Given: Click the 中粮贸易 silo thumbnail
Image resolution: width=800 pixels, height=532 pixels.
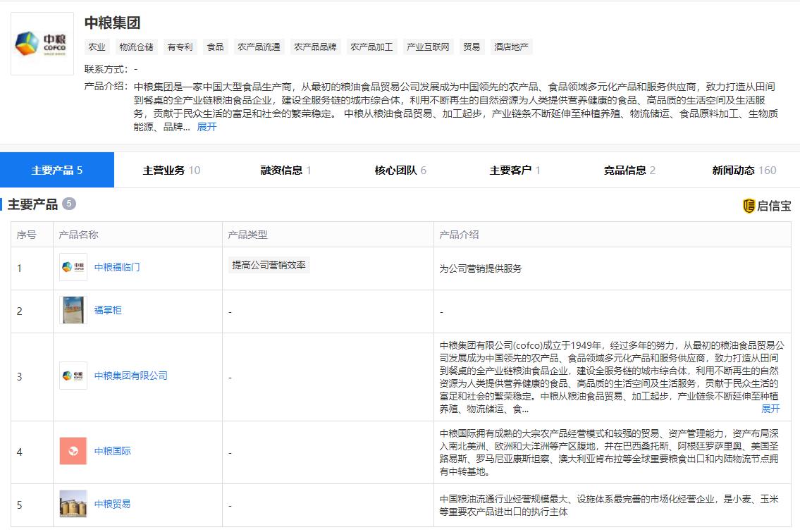Looking at the screenshot, I should click(x=73, y=504).
